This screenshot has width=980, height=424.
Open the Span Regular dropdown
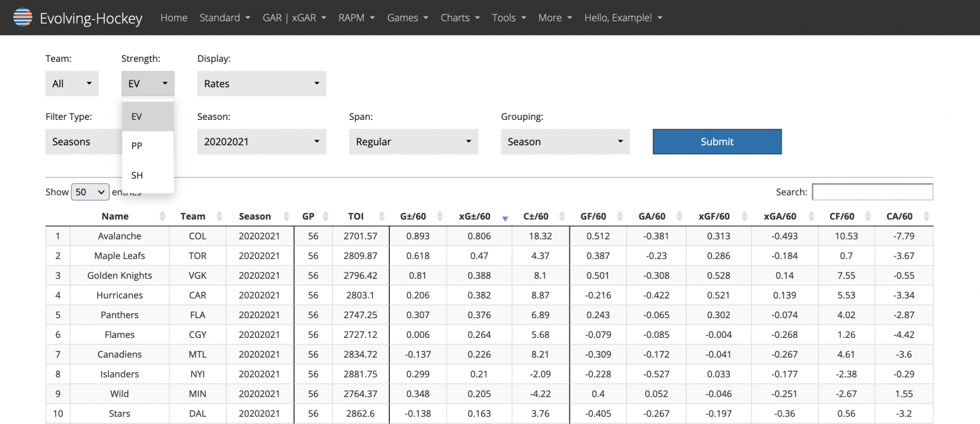413,142
